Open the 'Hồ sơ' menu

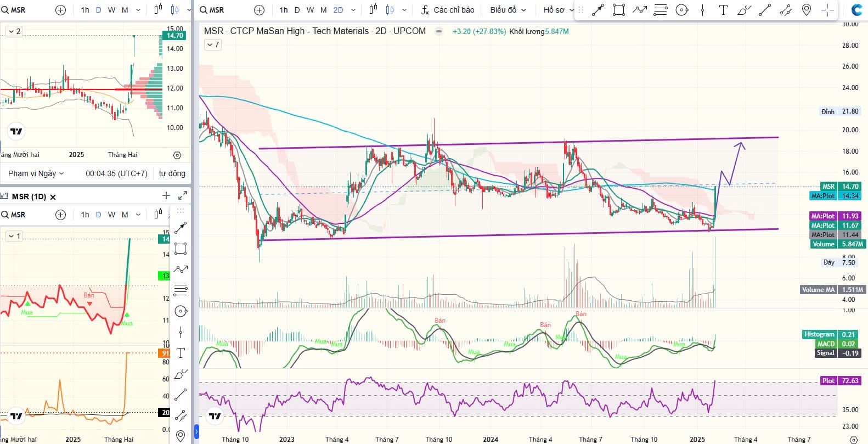pyautogui.click(x=558, y=10)
